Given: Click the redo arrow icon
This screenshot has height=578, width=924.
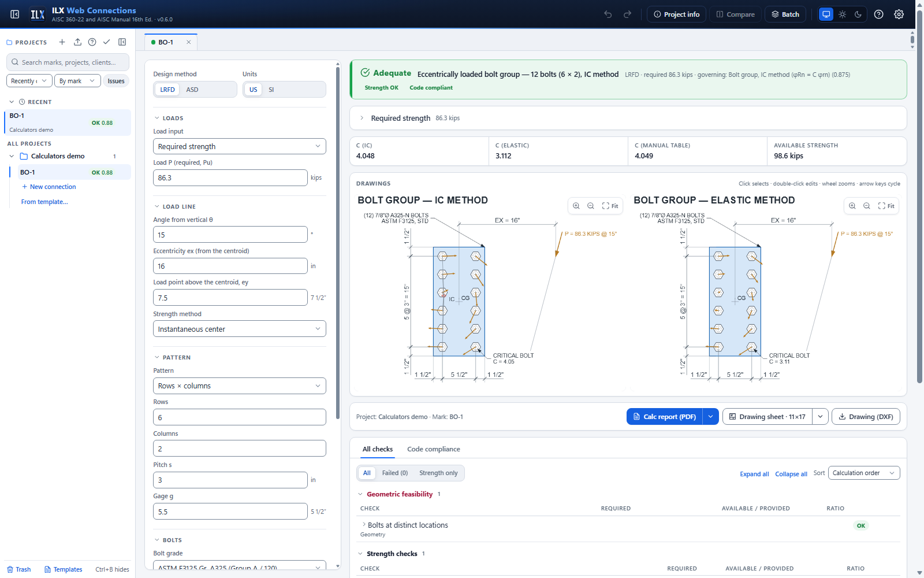Looking at the screenshot, I should pyautogui.click(x=627, y=14).
